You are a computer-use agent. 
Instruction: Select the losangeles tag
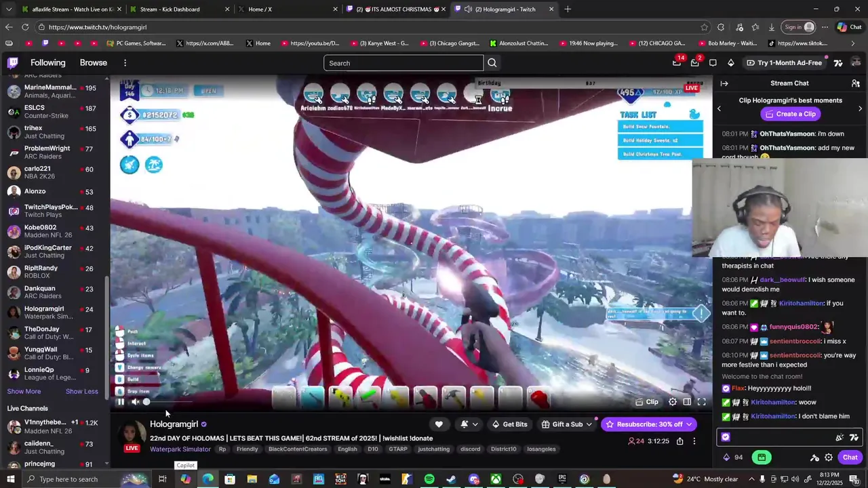pyautogui.click(x=541, y=449)
